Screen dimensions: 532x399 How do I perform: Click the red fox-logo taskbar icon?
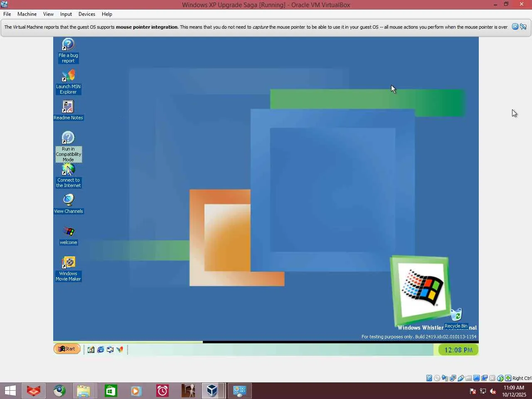click(x=33, y=391)
